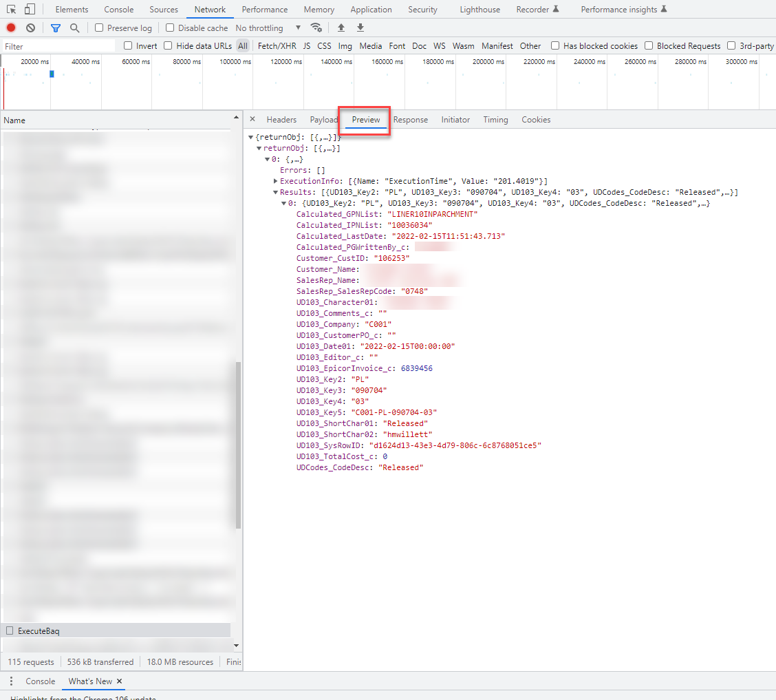Open the Console panel tab
The image size is (776, 700).
click(x=118, y=10)
